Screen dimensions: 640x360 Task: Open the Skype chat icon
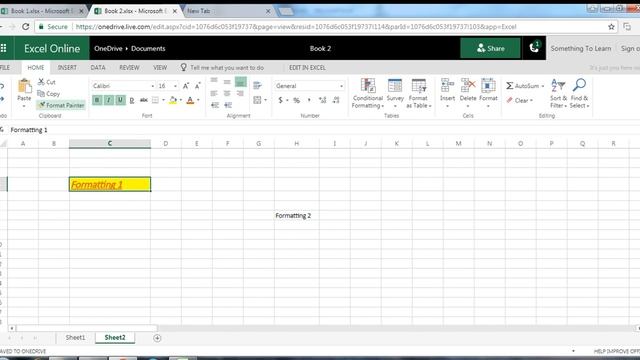coord(534,48)
